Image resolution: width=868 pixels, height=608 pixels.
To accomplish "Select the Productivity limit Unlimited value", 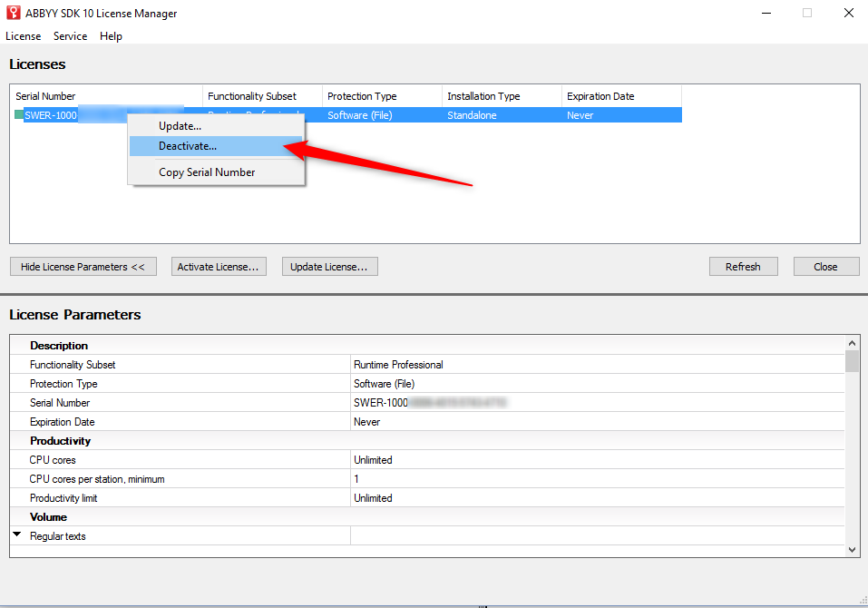I will [373, 498].
